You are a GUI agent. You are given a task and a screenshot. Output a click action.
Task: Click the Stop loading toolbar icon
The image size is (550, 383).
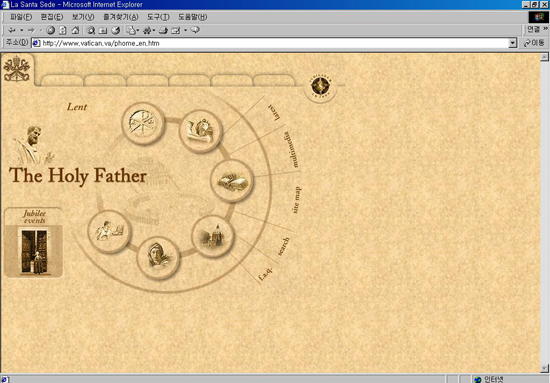pos(51,31)
